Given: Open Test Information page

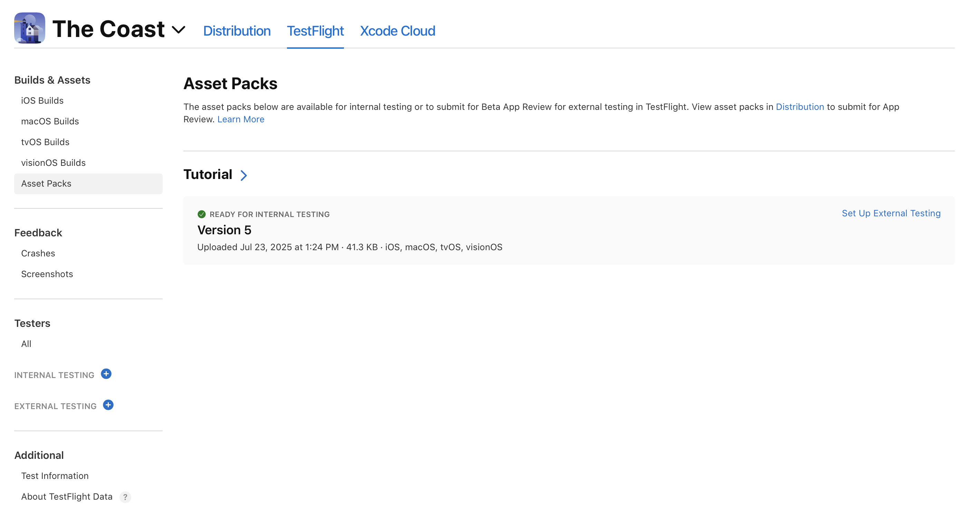Looking at the screenshot, I should [55, 475].
